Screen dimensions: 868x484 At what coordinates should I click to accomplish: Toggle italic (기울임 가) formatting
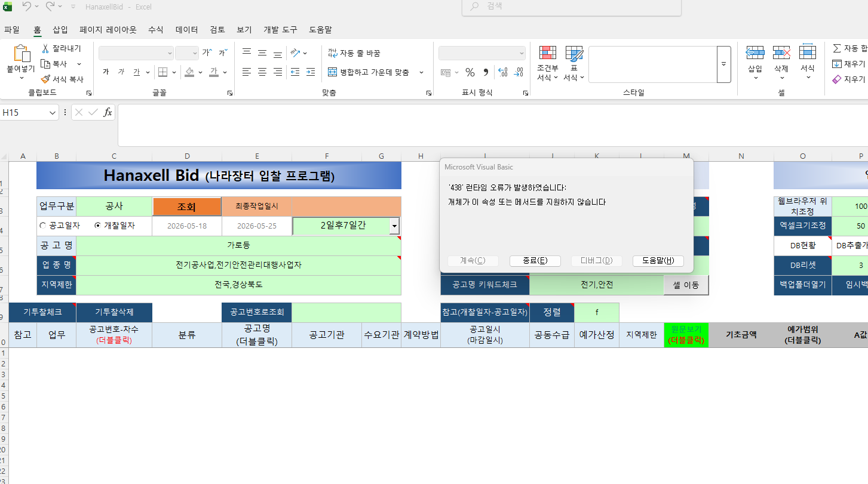coord(121,72)
